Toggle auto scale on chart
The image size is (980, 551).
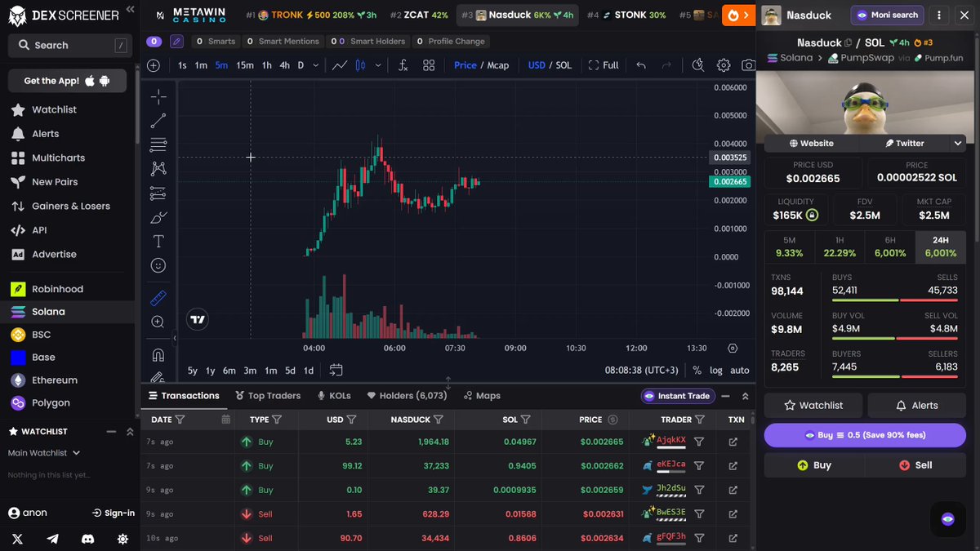point(740,370)
